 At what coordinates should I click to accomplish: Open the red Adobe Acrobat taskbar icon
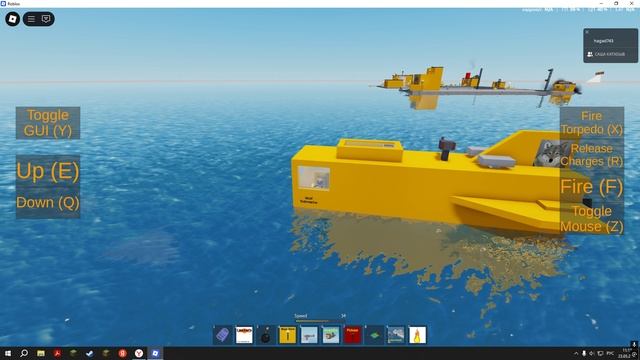(x=57, y=353)
